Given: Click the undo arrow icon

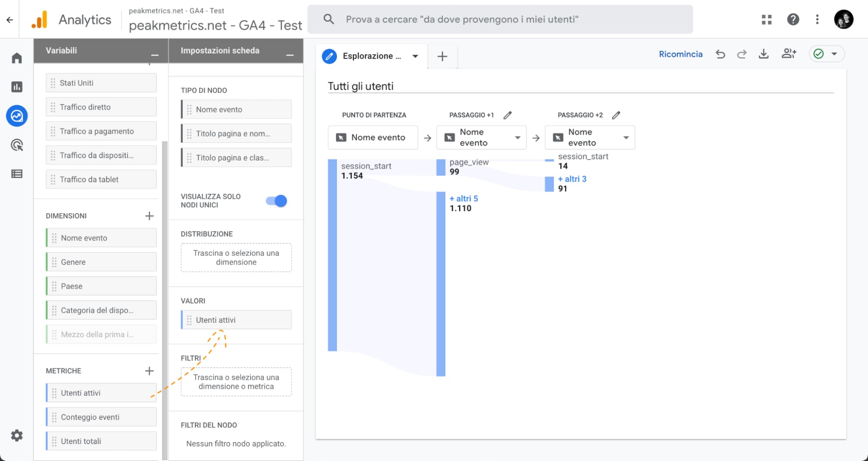Looking at the screenshot, I should tap(720, 54).
